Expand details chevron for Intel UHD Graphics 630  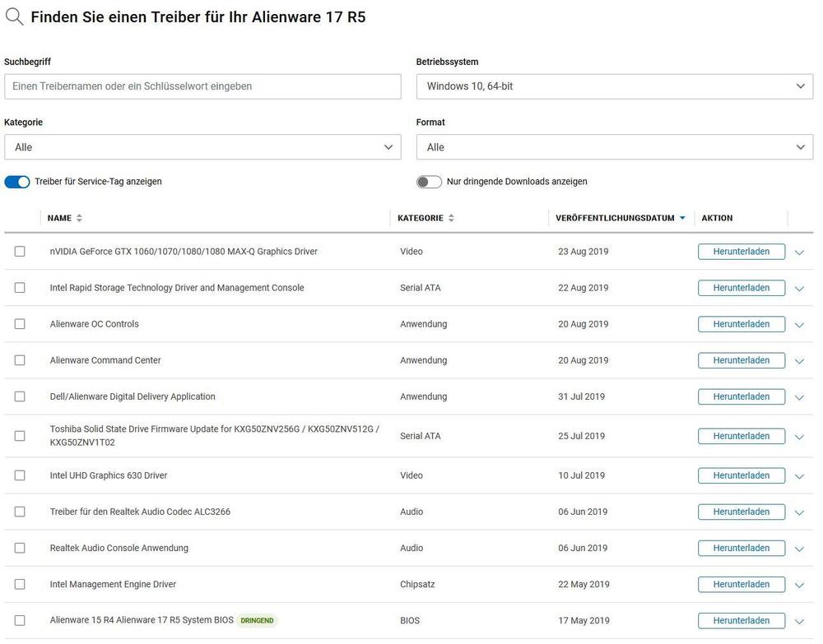799,476
